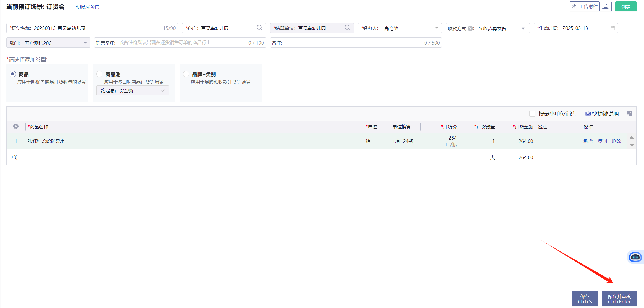Open the robot assistant chat icon
The height and width of the screenshot is (308, 644).
(x=635, y=257)
